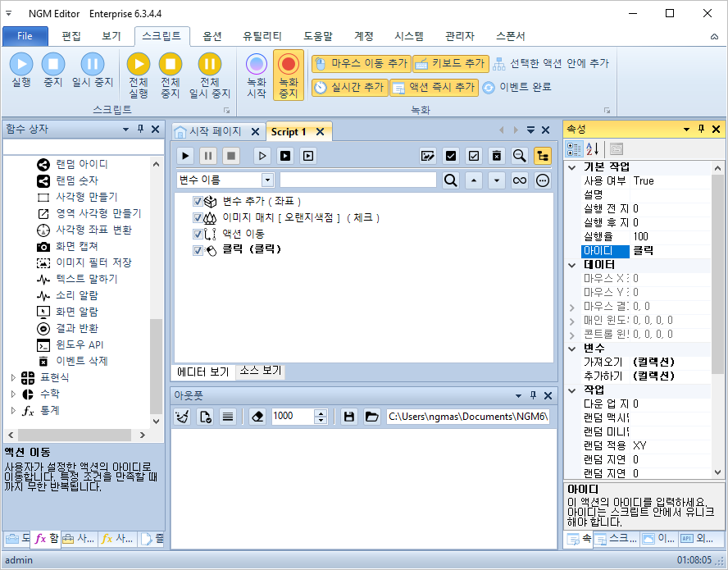Click 선택한 액션 안에 추가 button
Screen dimensions: 728x570
(x=551, y=64)
